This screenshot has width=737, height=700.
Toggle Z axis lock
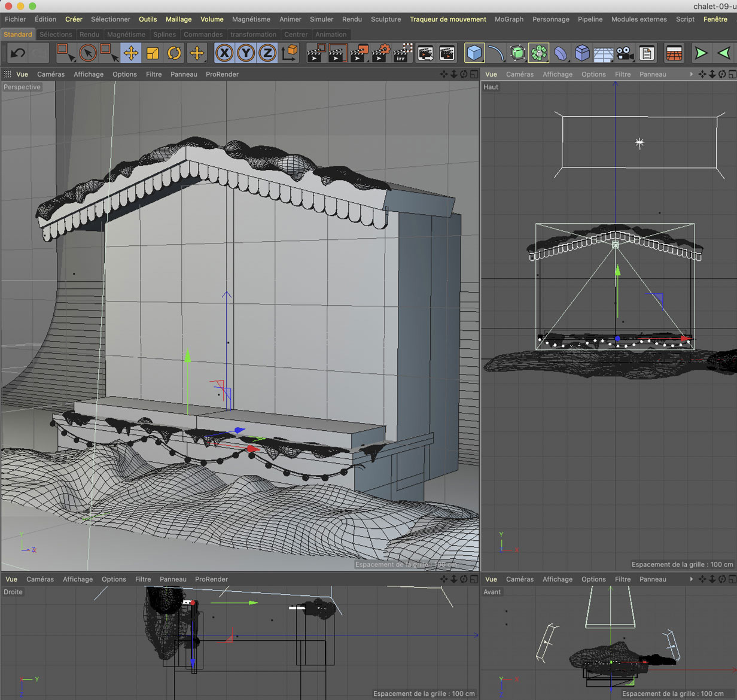[x=267, y=53]
